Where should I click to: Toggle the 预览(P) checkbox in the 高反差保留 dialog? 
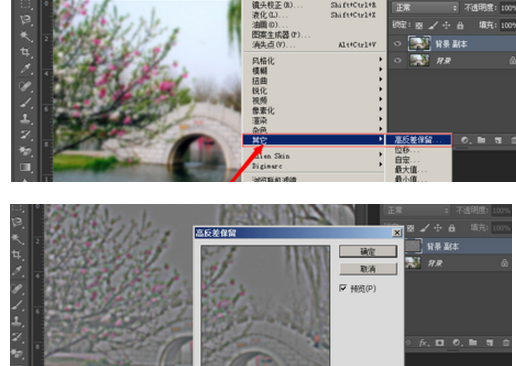(343, 288)
